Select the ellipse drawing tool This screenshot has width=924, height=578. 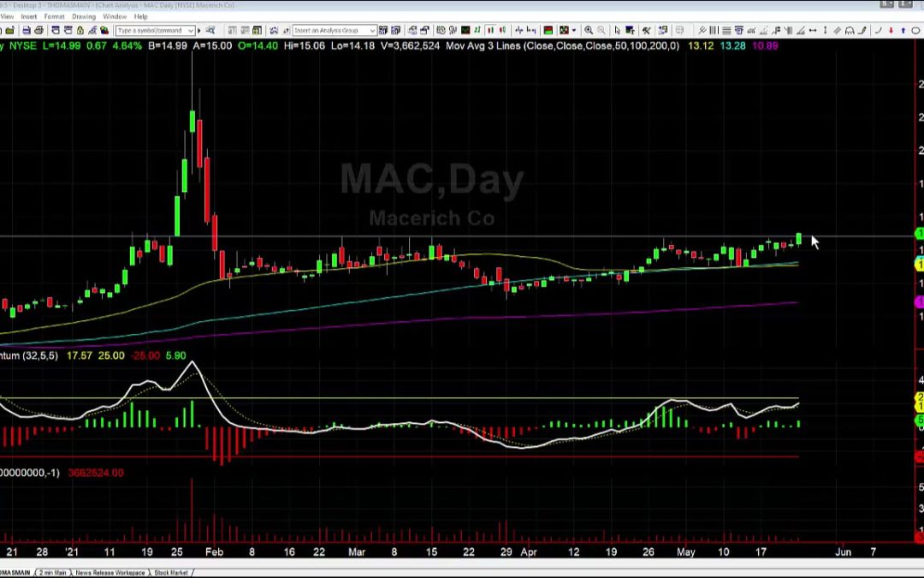(915, 29)
